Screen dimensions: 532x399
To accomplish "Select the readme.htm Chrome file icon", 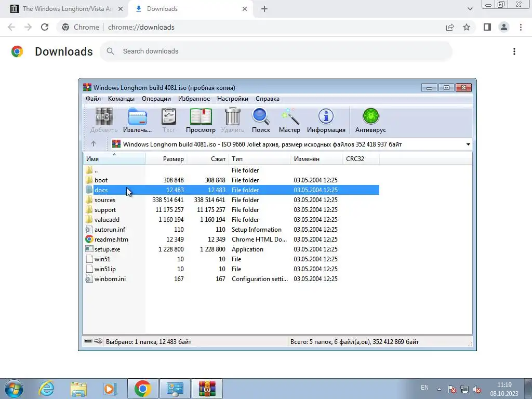I will [89, 239].
